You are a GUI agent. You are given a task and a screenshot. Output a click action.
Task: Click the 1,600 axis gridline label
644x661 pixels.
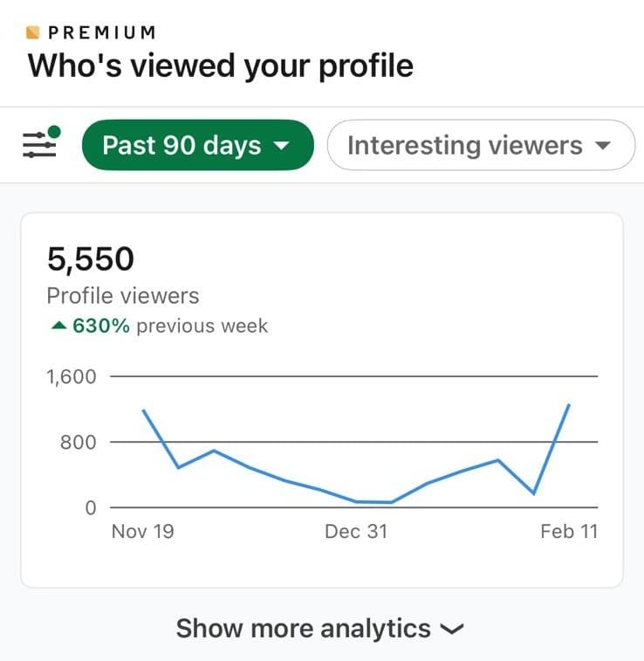(71, 377)
